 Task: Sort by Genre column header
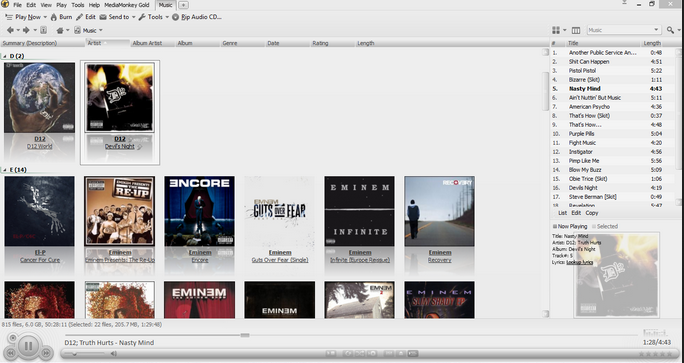[x=242, y=43]
